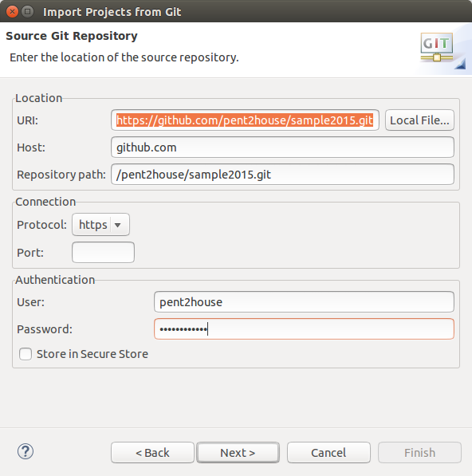Click the 'Enter the location of the source repository.' text

[x=124, y=57]
